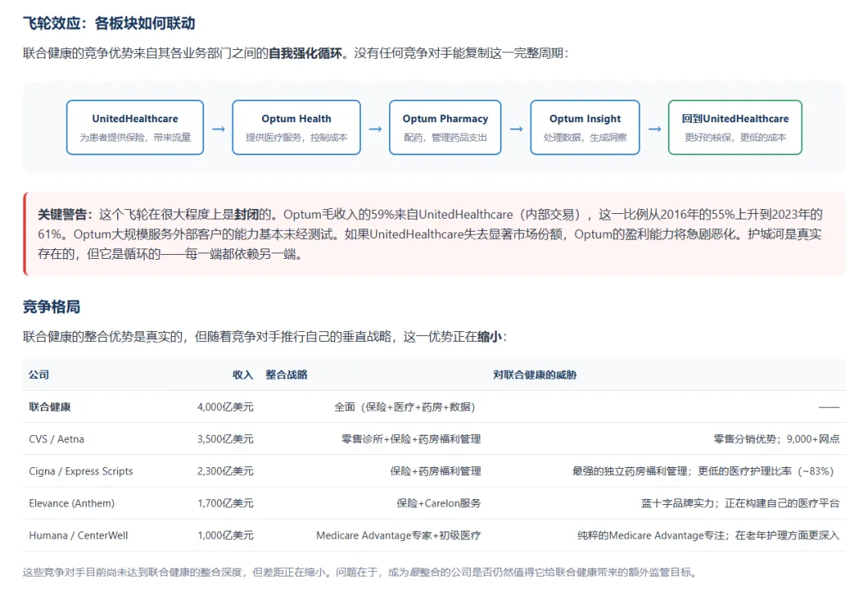This screenshot has width=868, height=595.
Task: Click the 整合战略 column header
Action: 286,375
